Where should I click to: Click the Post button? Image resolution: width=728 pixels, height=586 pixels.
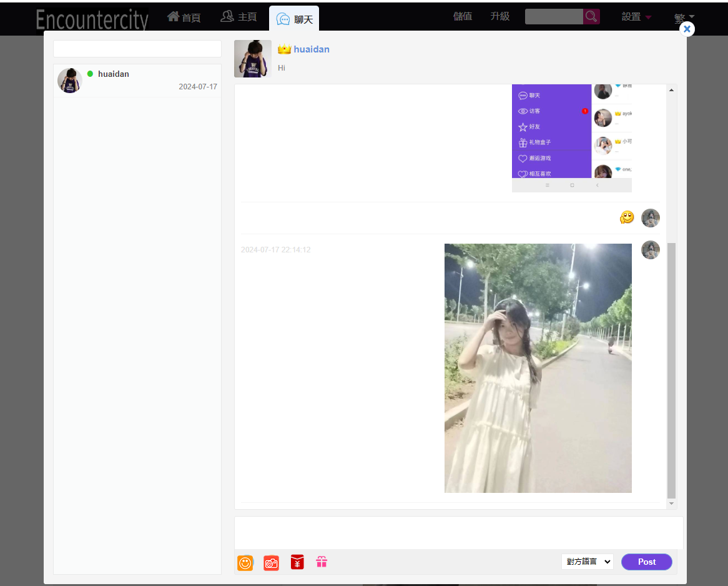point(647,562)
